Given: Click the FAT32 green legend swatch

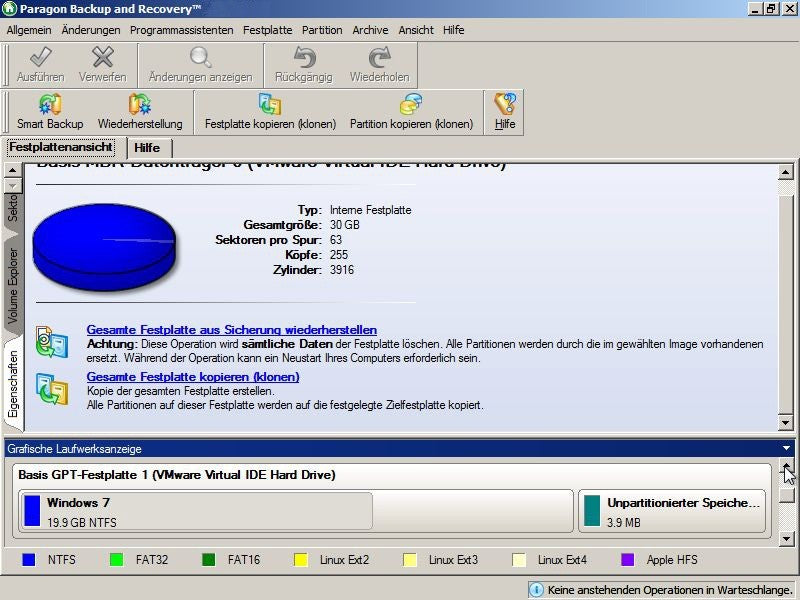Looking at the screenshot, I should pos(116,560).
